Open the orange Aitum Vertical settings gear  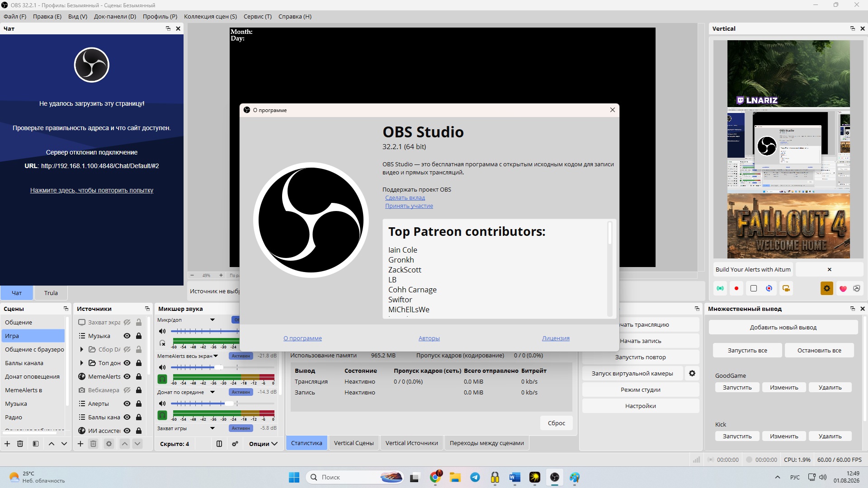(x=827, y=288)
